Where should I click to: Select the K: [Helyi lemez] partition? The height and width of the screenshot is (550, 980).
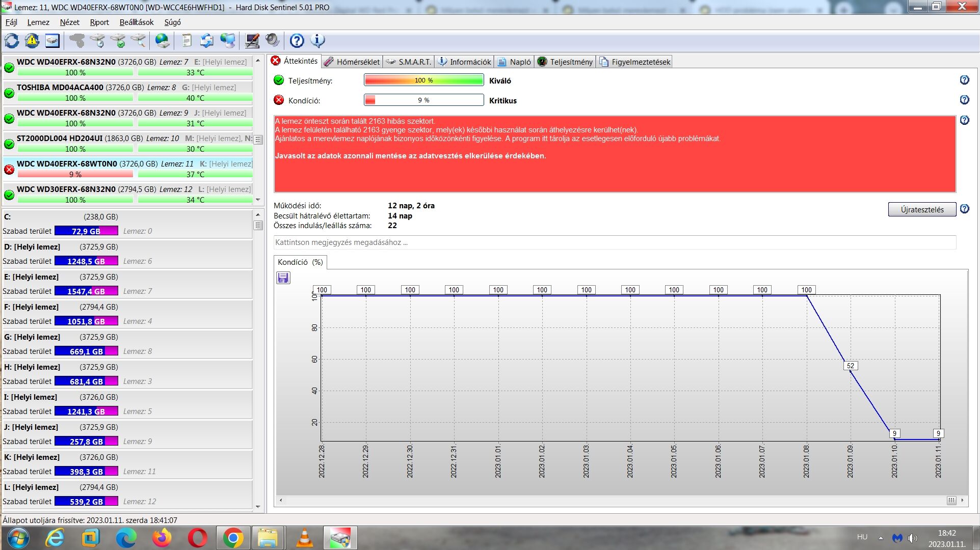pyautogui.click(x=127, y=464)
